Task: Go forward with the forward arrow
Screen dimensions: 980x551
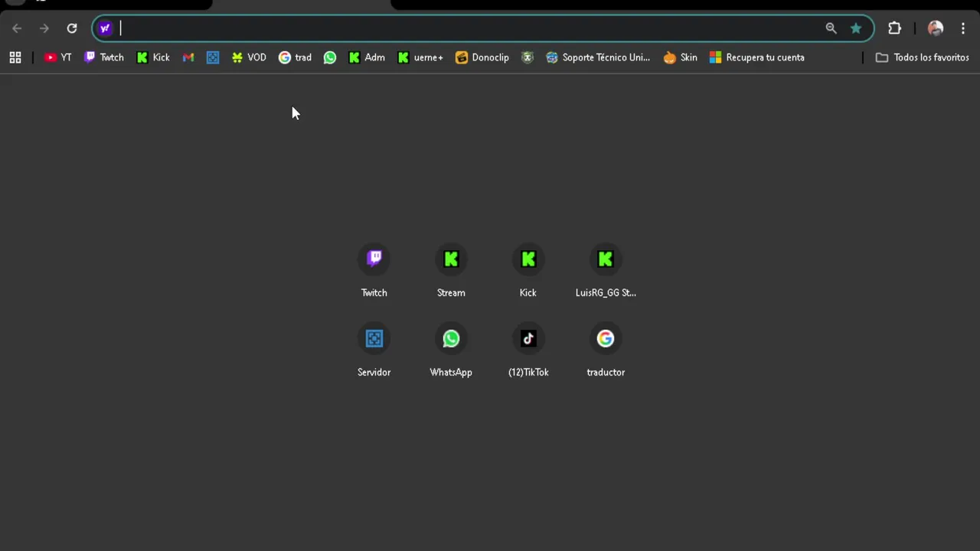Action: tap(44, 28)
